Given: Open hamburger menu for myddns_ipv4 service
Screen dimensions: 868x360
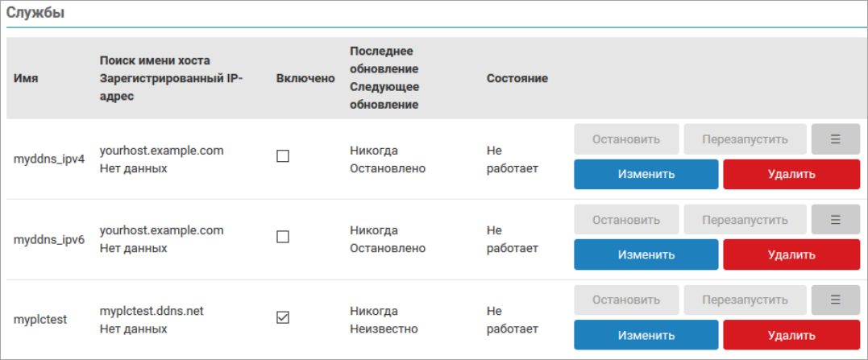Looking at the screenshot, I should click(x=836, y=139).
